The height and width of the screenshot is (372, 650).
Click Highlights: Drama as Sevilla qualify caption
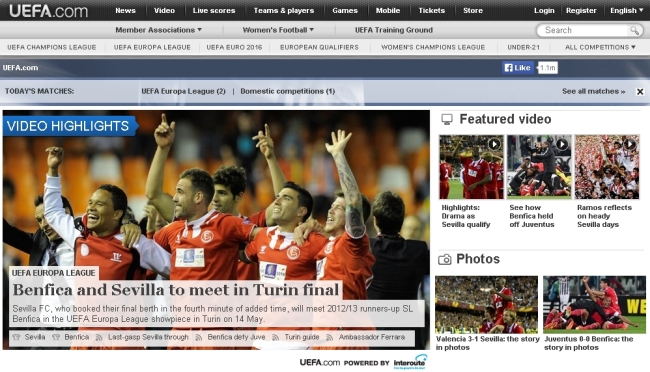466,216
